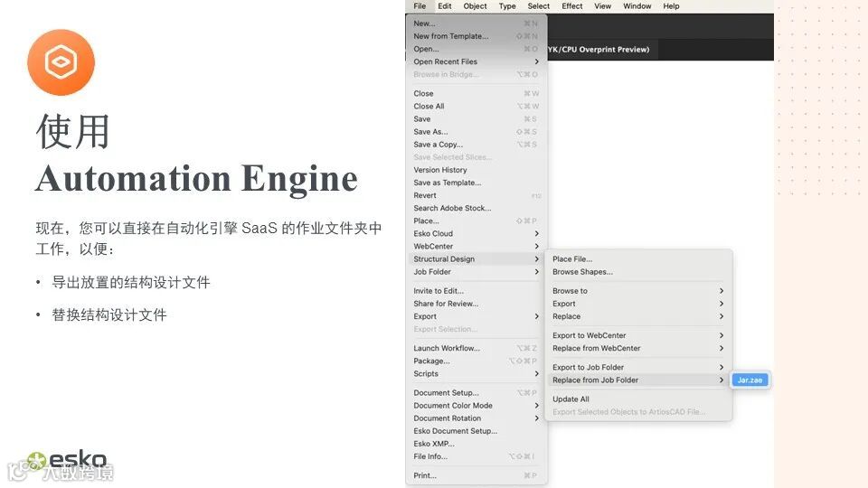Select Close menu item
Image resolution: width=868 pixels, height=488 pixels.
tap(476, 93)
